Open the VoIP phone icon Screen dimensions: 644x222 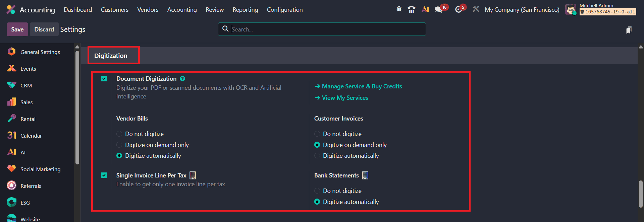(412, 9)
